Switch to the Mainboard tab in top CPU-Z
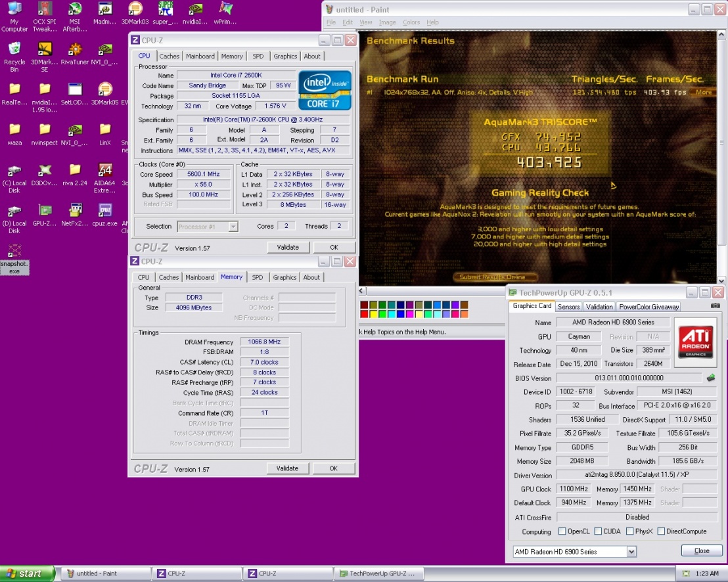 [200, 56]
